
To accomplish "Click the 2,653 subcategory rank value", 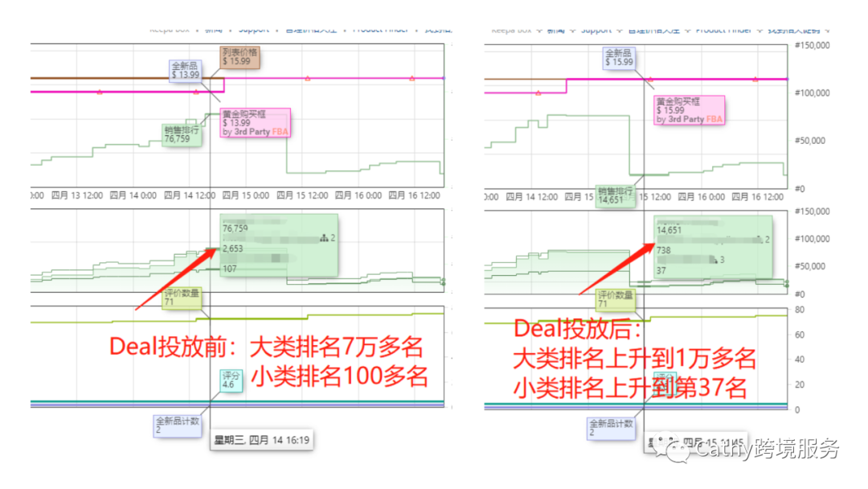I will coord(233,249).
